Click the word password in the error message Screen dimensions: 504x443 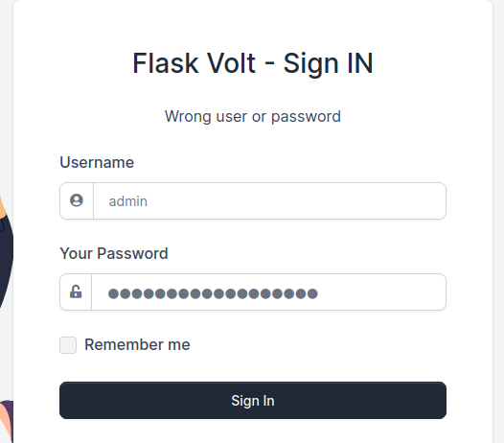[306, 117]
